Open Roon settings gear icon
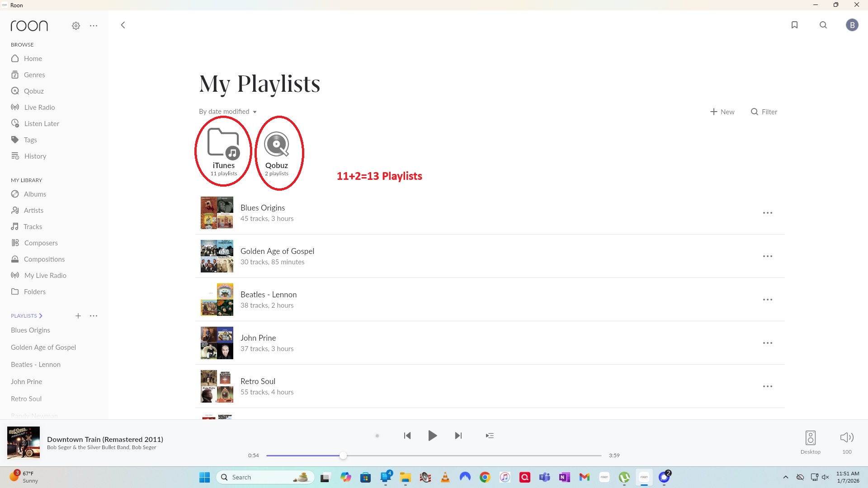This screenshot has height=488, width=868. [76, 26]
